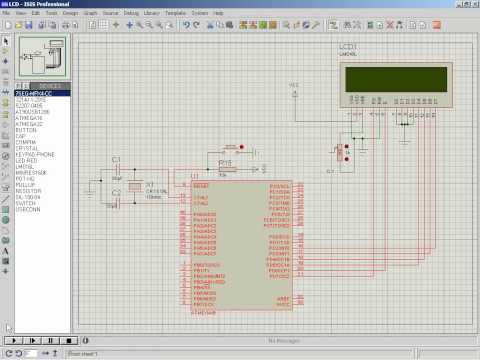480x360 pixels.
Task: Stop the simulation
Action: (69, 340)
